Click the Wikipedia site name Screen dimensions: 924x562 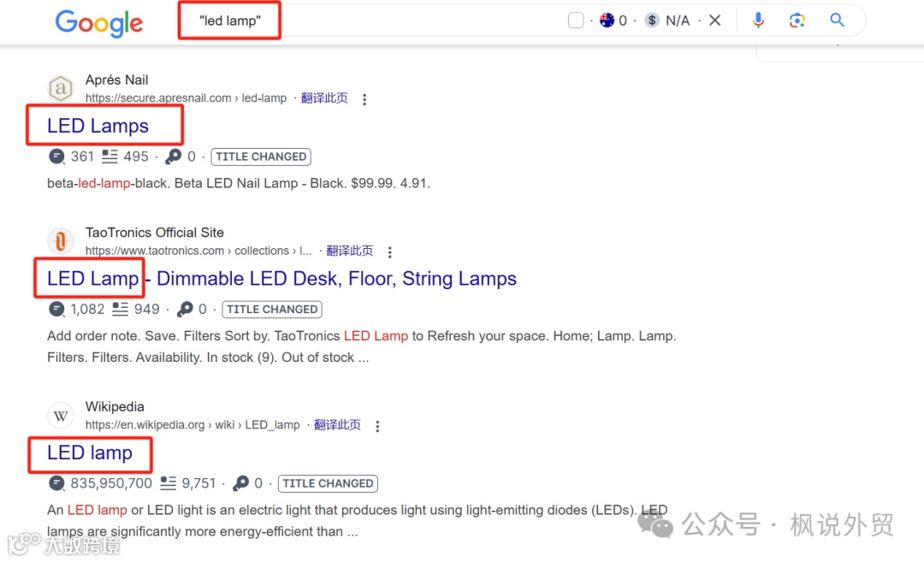click(x=115, y=406)
